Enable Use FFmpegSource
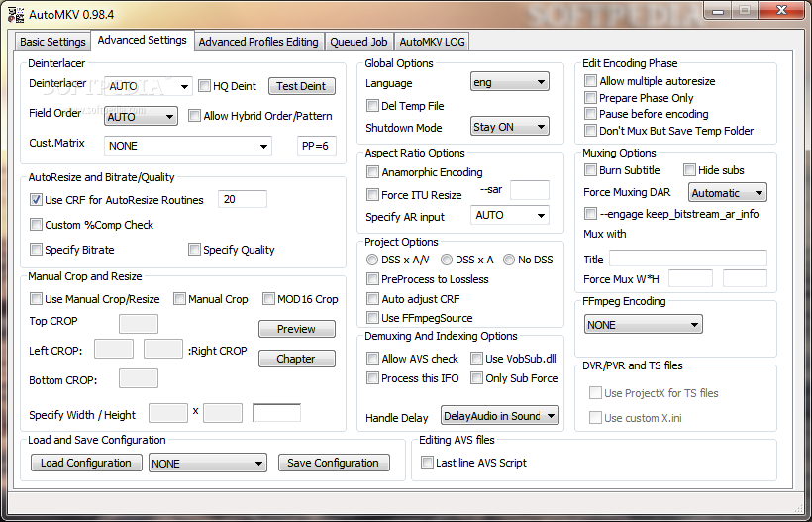812x522 pixels. tap(372, 317)
